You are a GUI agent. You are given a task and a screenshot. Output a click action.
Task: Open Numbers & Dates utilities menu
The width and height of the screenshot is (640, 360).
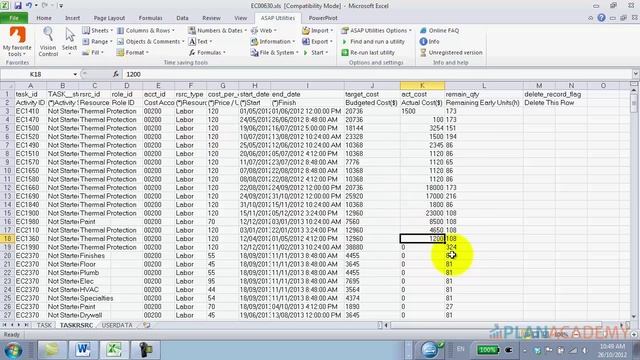pos(217,31)
